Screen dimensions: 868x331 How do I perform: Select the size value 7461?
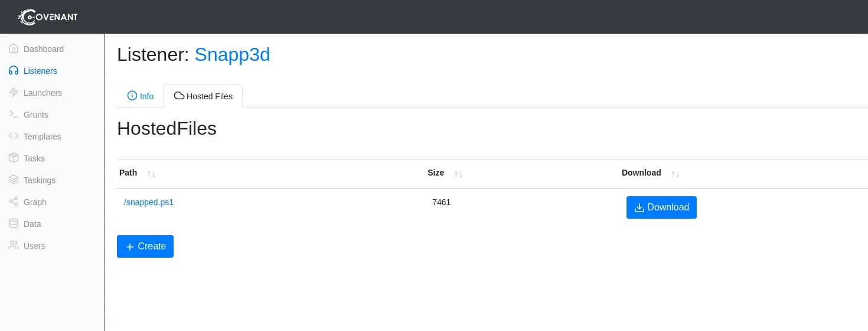(442, 202)
